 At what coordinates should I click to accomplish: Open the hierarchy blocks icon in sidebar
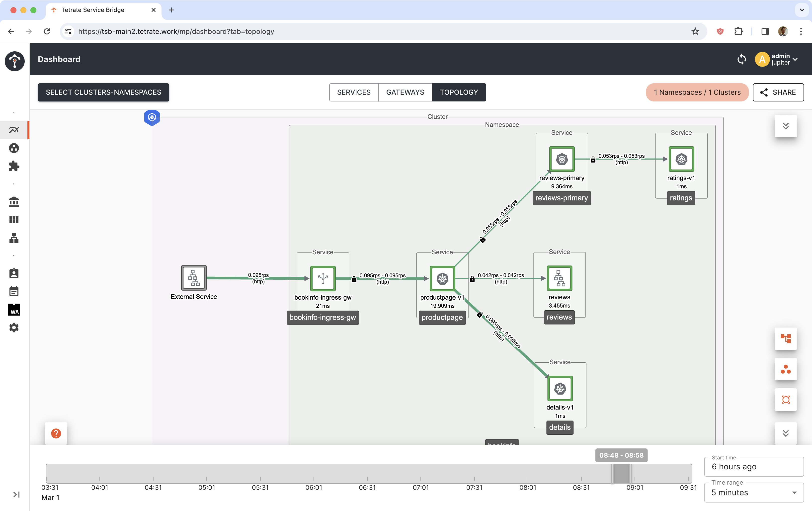(x=14, y=238)
